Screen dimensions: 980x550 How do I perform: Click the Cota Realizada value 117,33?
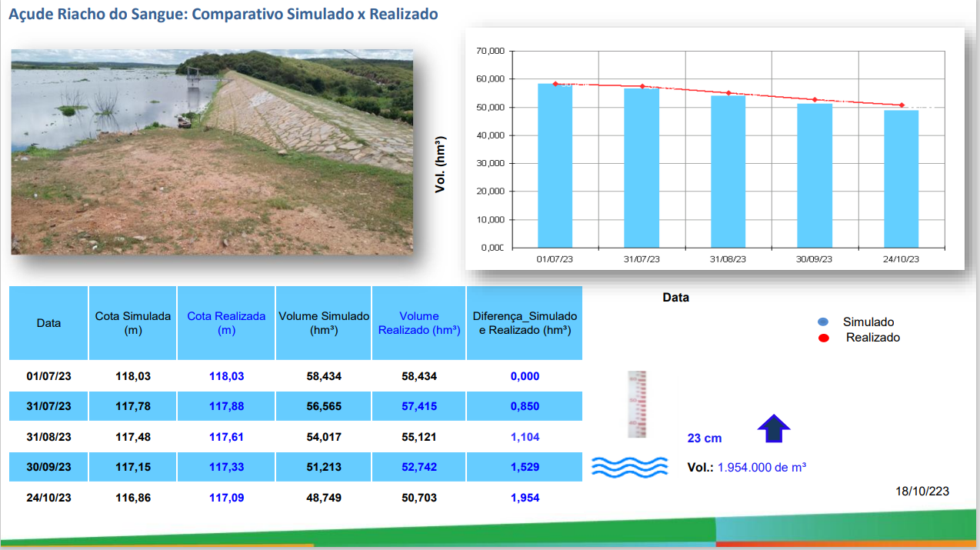point(226,467)
